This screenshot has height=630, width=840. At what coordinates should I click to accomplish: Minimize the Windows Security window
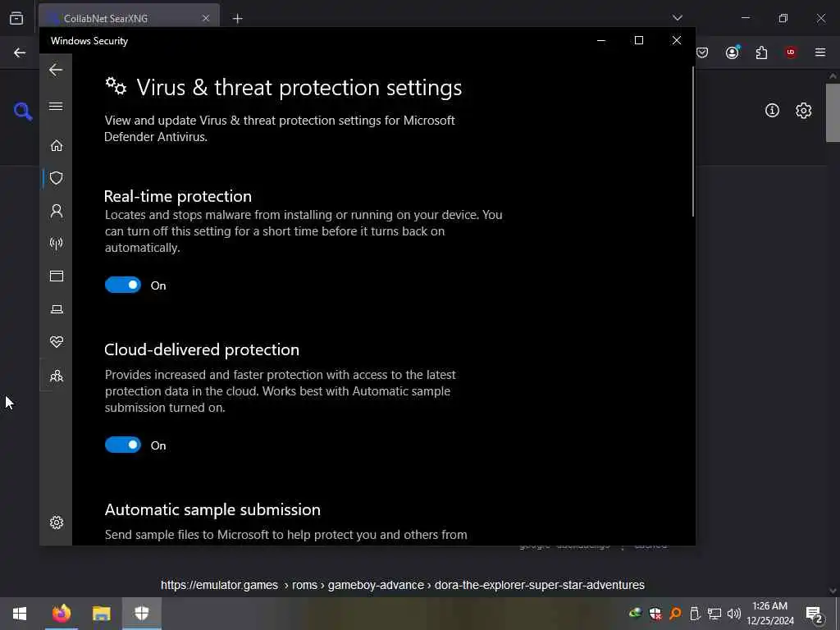pyautogui.click(x=601, y=41)
